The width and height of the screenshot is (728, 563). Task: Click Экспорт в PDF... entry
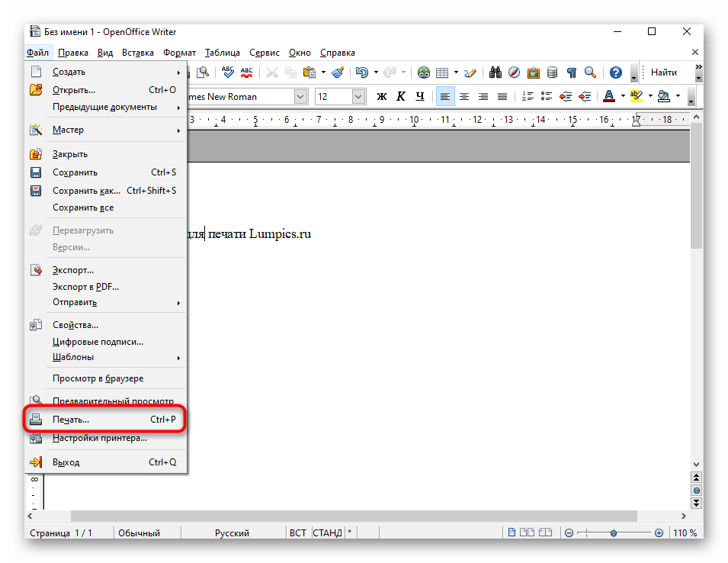click(x=85, y=287)
